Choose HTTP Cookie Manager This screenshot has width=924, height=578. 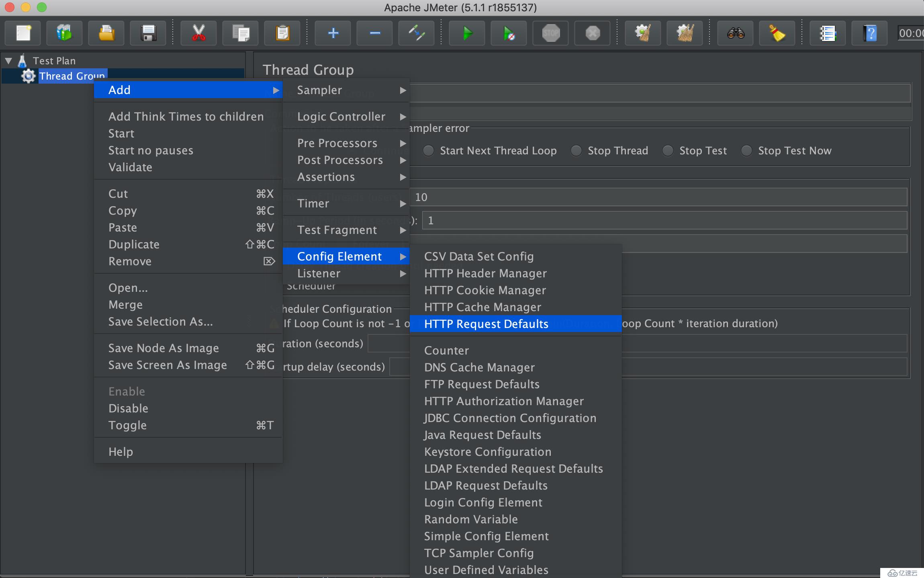coord(516,290)
